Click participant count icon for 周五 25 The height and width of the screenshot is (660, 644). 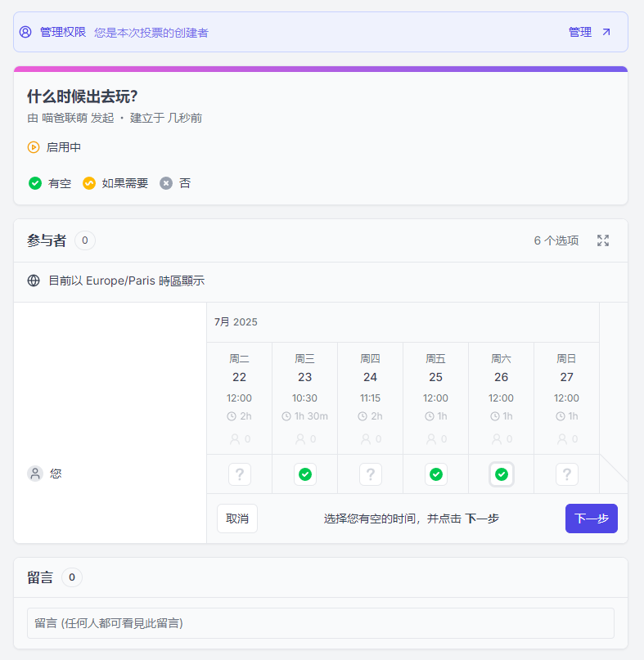[x=431, y=439]
